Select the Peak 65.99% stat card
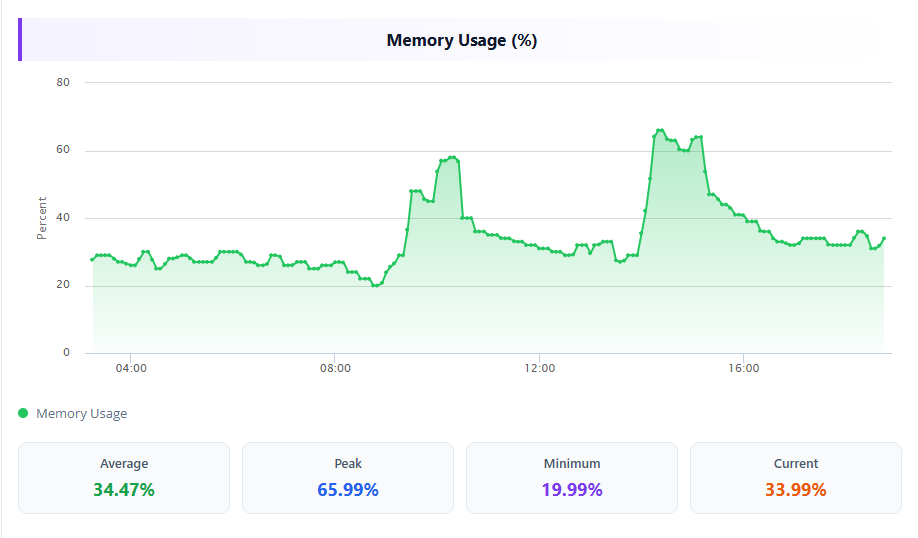918x538 pixels. tap(348, 478)
